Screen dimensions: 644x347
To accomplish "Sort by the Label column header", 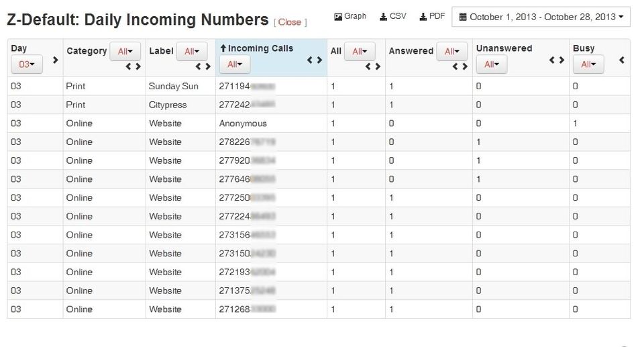I will [x=161, y=51].
